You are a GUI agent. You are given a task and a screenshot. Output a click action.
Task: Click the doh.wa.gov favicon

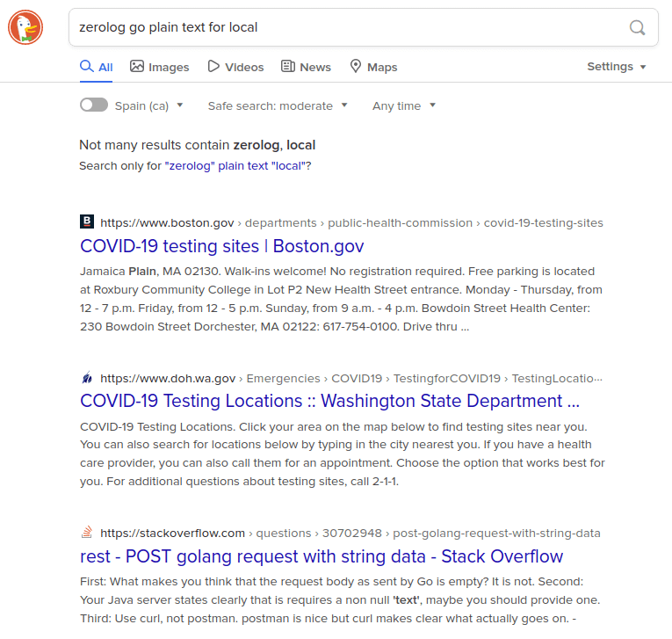(87, 378)
